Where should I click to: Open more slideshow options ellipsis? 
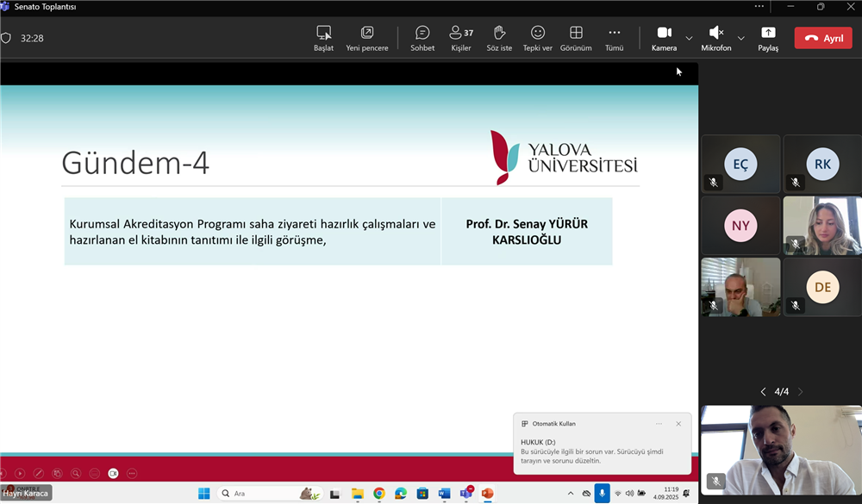tap(132, 473)
